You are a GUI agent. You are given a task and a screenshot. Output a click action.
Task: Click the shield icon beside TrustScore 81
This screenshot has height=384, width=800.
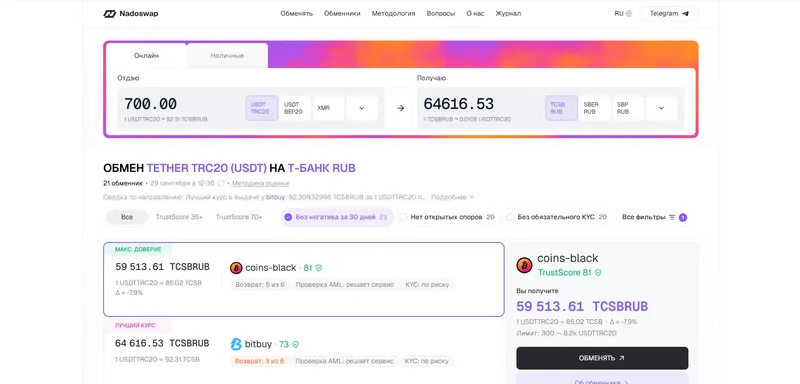tap(598, 273)
